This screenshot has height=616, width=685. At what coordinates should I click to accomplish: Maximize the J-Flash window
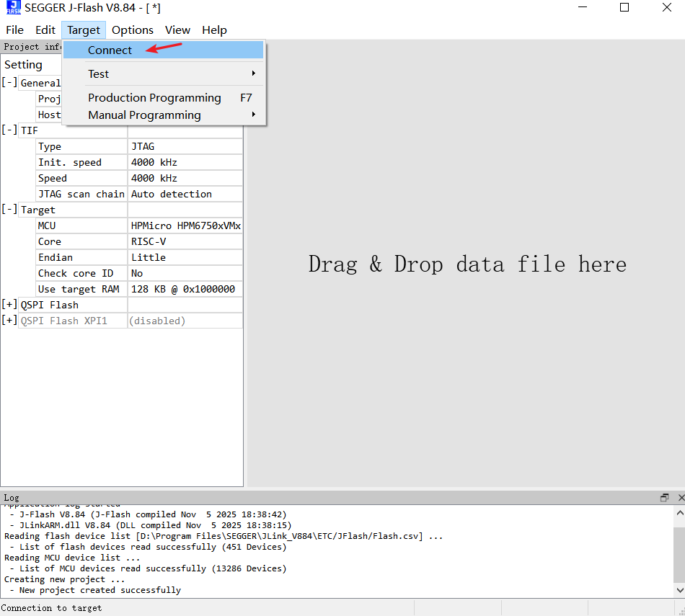[x=624, y=7]
